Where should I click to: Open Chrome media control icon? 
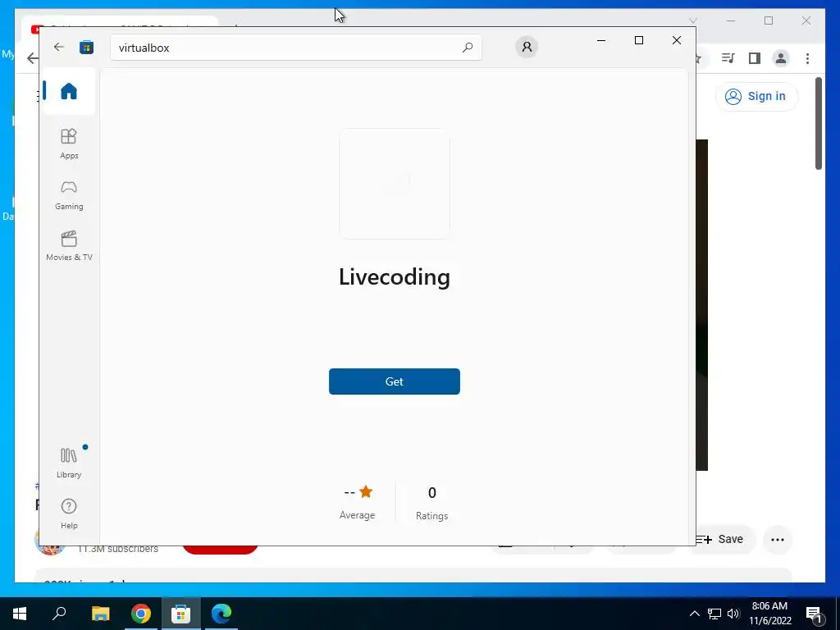click(x=728, y=58)
